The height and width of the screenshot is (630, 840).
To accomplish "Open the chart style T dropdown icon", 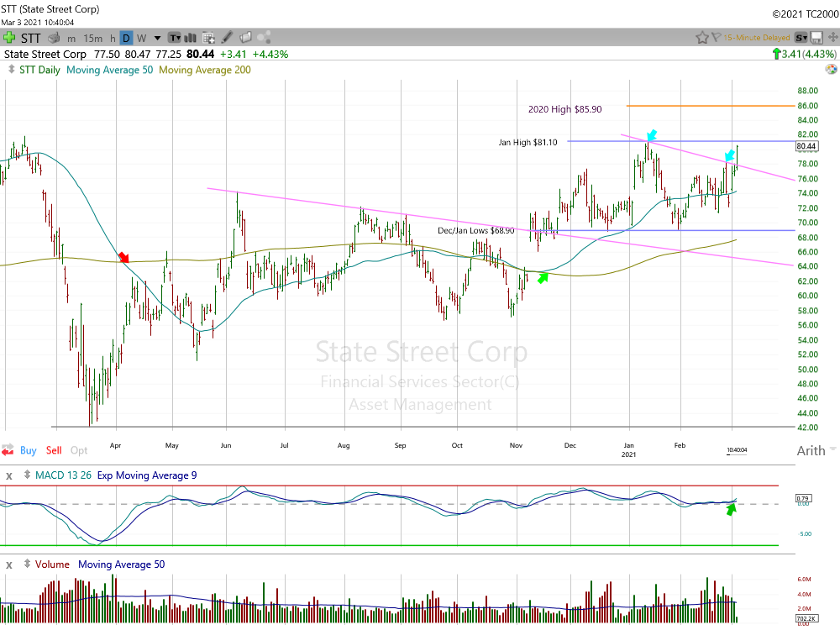I will coord(175,38).
